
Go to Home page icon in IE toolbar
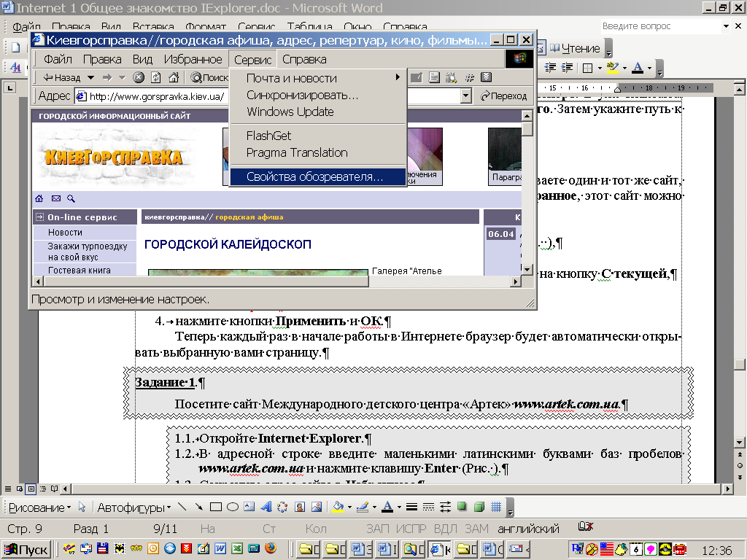pos(174,77)
